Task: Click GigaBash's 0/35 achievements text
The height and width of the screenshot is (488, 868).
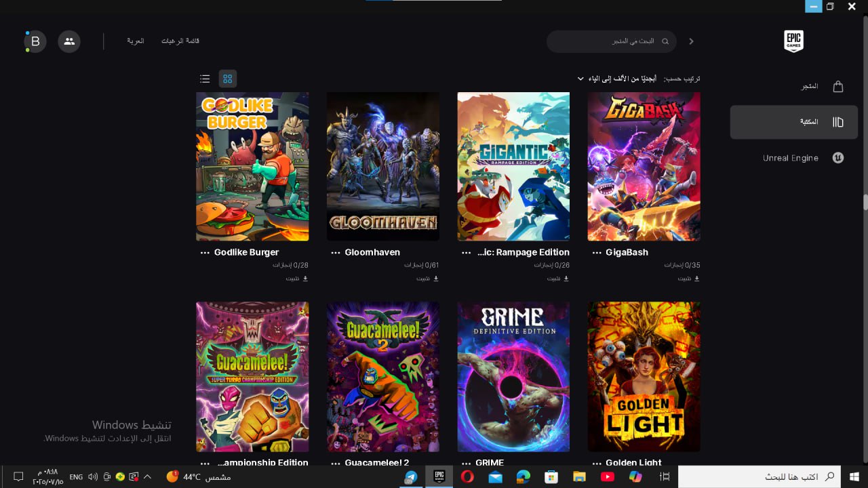Action: tap(682, 265)
